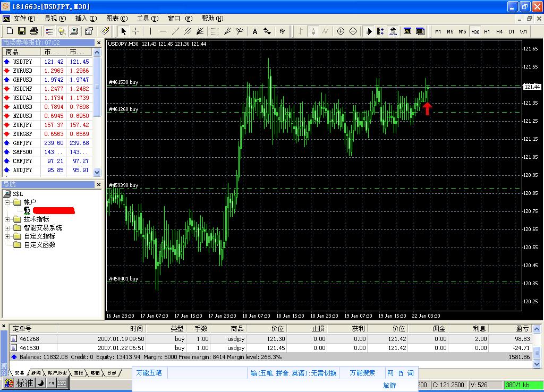
Task: Collapse the 帐户 tree node
Action: [x=7, y=202]
